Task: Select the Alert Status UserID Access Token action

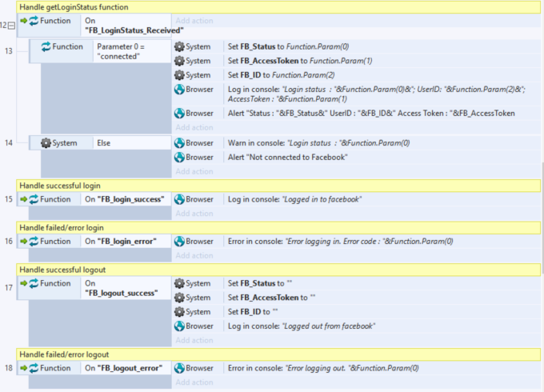Action: point(371,114)
